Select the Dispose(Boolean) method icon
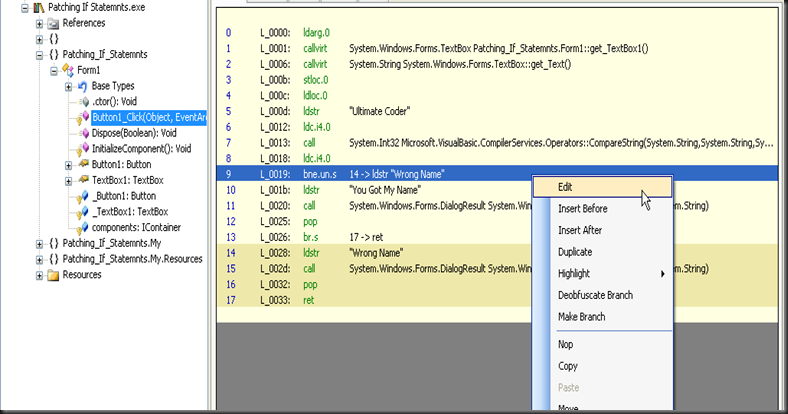Screen dimensions: 788x414 83,133
